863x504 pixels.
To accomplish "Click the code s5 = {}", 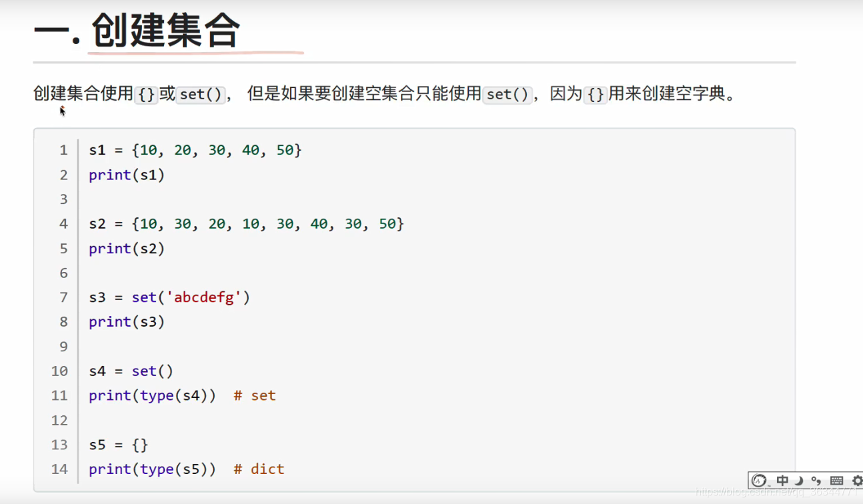I will pyautogui.click(x=119, y=445).
